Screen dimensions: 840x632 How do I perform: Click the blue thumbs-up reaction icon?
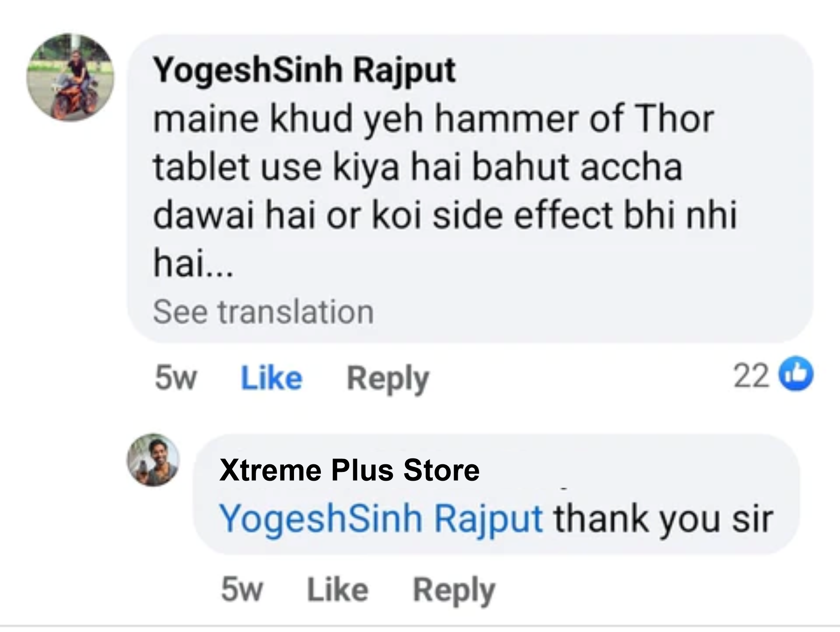[796, 374]
